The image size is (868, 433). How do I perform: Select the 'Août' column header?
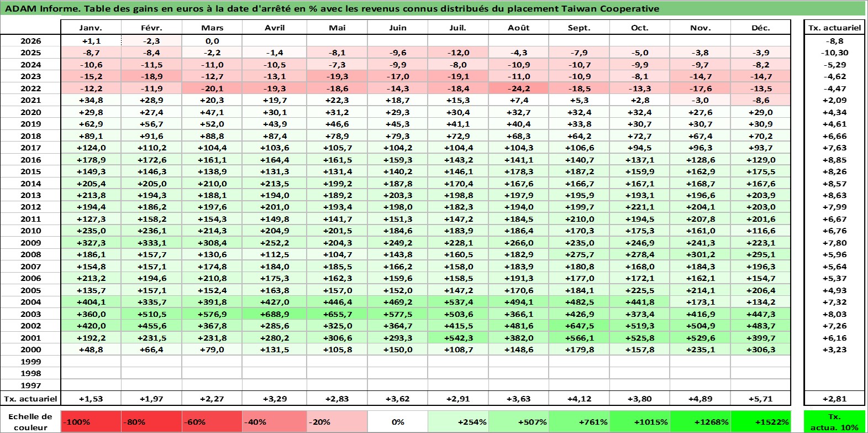(x=519, y=28)
